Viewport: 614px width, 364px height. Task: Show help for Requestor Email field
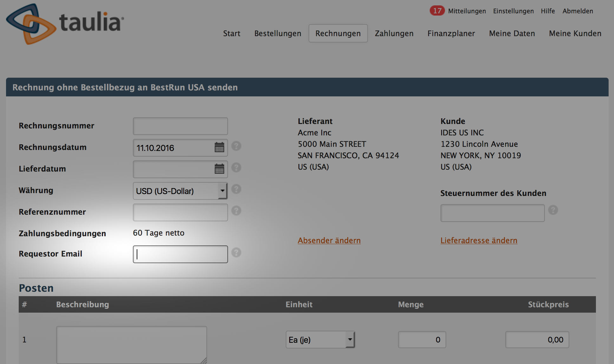coord(236,253)
